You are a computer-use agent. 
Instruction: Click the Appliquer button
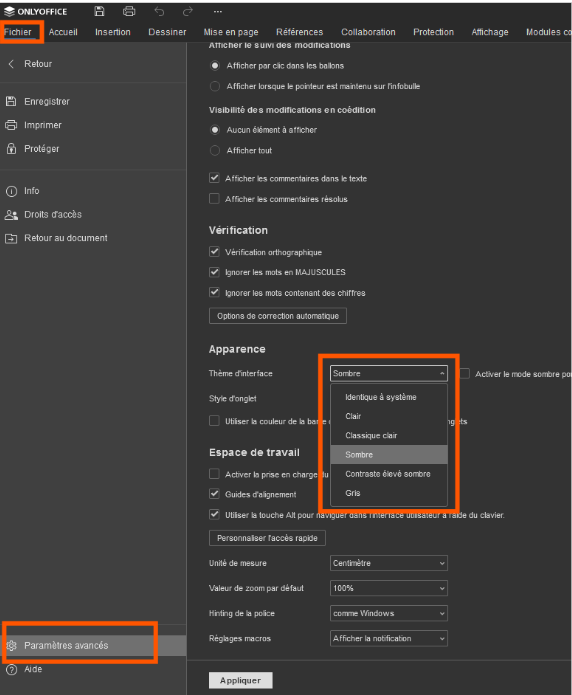click(240, 680)
